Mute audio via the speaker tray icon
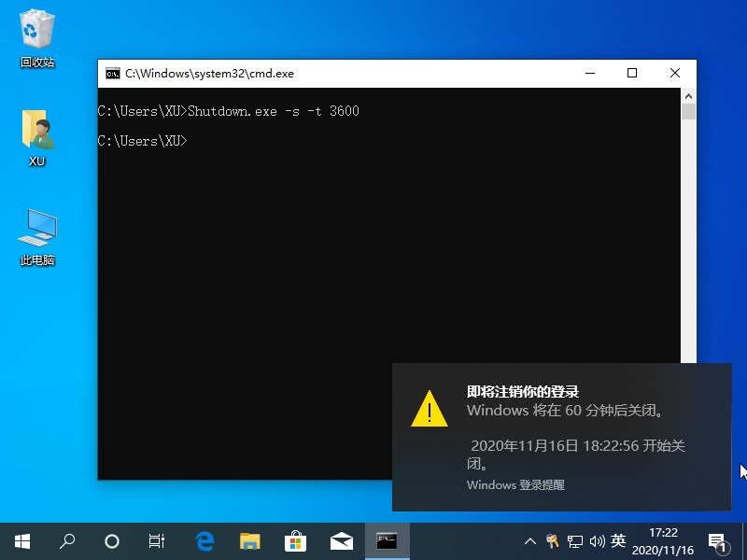747x560 pixels. coord(598,541)
